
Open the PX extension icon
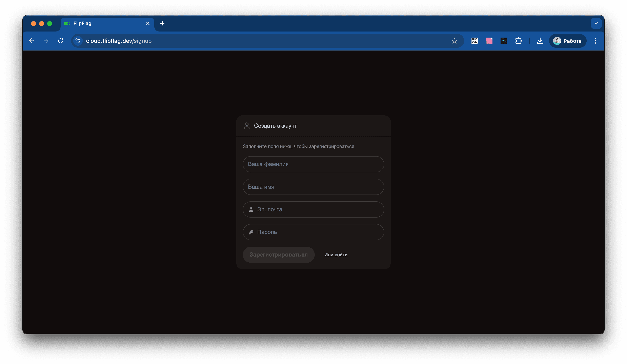pyautogui.click(x=504, y=41)
